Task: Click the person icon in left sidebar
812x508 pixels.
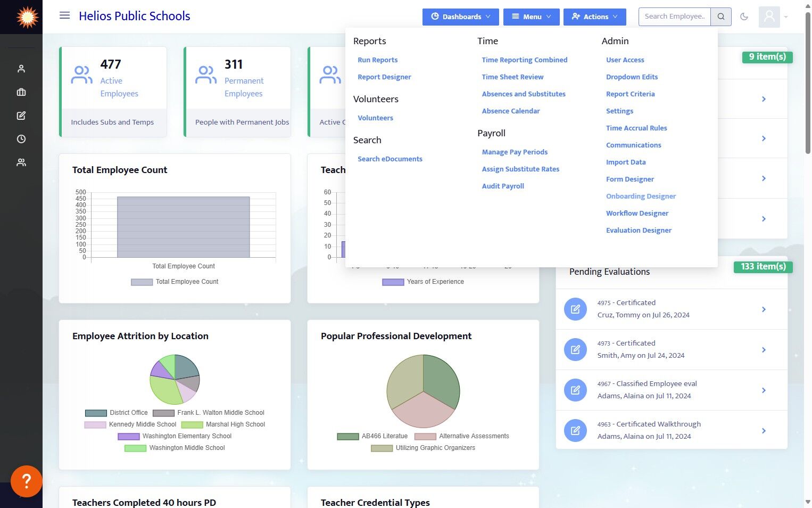Action: 21,69
